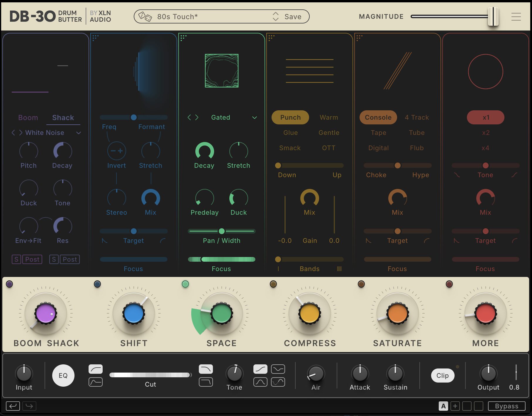Click the Invert polarity icon in Shift
Screen dimensions: 532x416
pyautogui.click(x=116, y=151)
